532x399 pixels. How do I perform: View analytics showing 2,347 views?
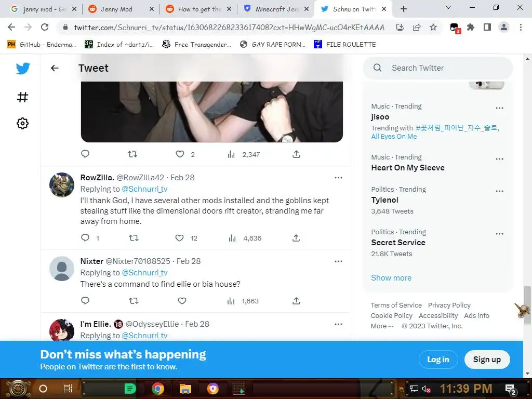coord(244,154)
